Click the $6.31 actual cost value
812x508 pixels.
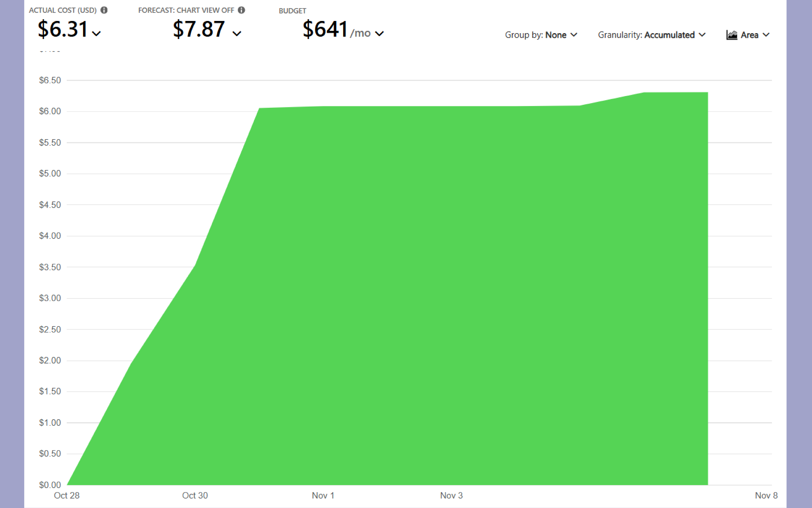point(63,29)
